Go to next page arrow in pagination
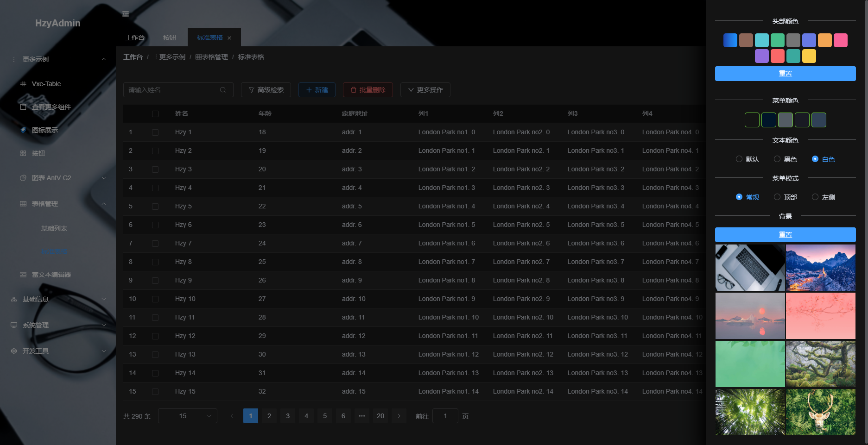This screenshot has height=445, width=868. click(399, 416)
